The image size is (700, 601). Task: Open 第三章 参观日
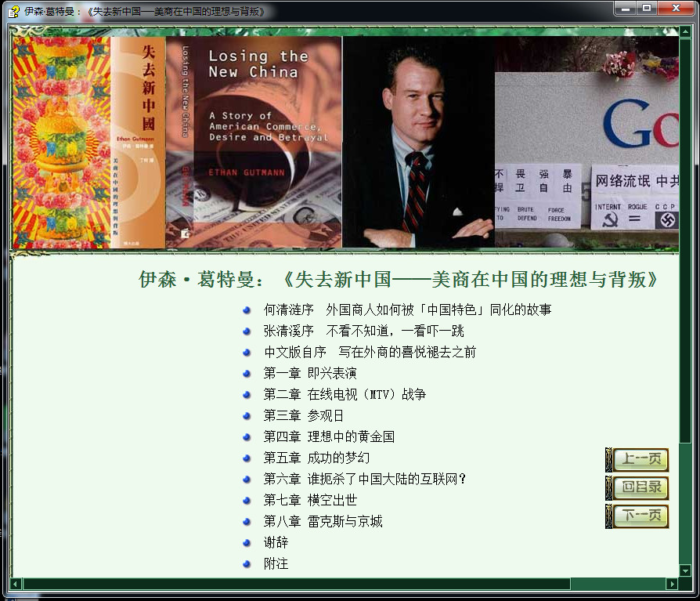(304, 415)
